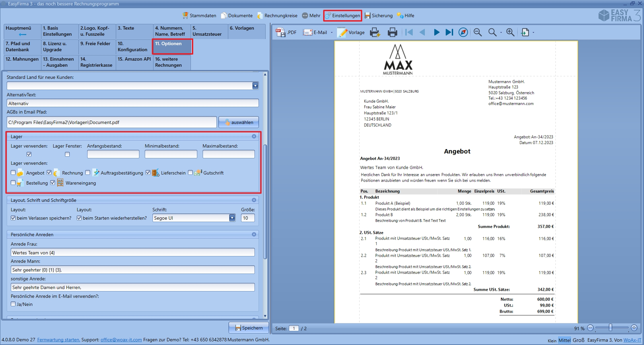Image resolution: width=644 pixels, height=345 pixels.
Task: Go to next page in preview
Action: point(437,32)
